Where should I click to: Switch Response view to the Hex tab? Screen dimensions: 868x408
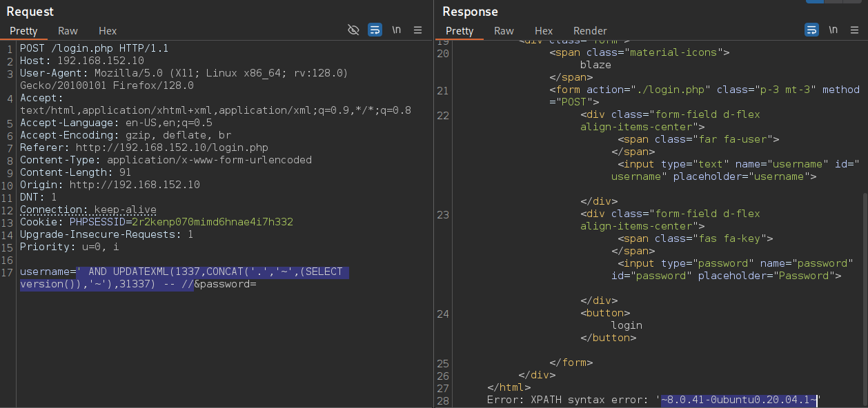(544, 31)
